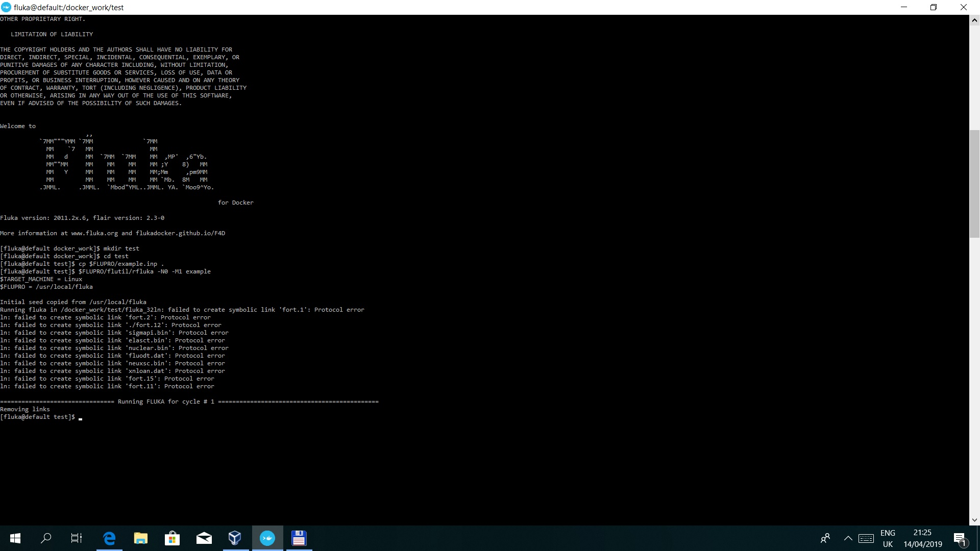Open Task View on taskbar

click(x=77, y=538)
